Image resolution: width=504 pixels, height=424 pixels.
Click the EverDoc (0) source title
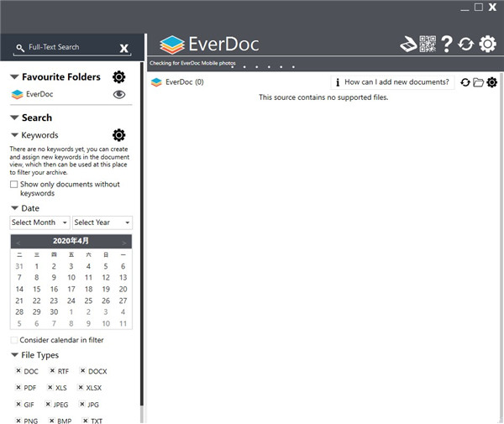185,82
